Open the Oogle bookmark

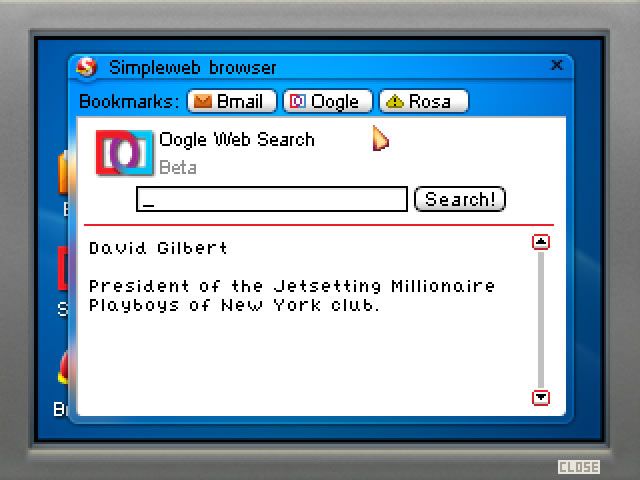coord(328,101)
